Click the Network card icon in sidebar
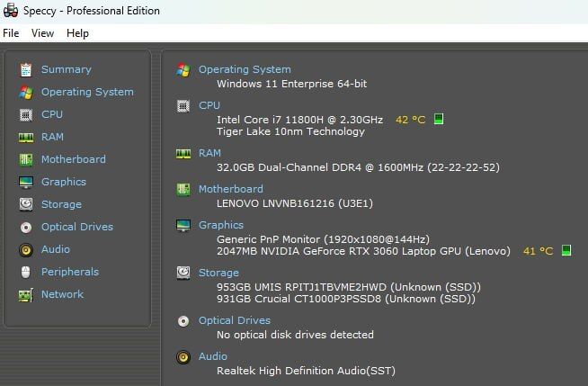The image size is (588, 386). coord(26,295)
